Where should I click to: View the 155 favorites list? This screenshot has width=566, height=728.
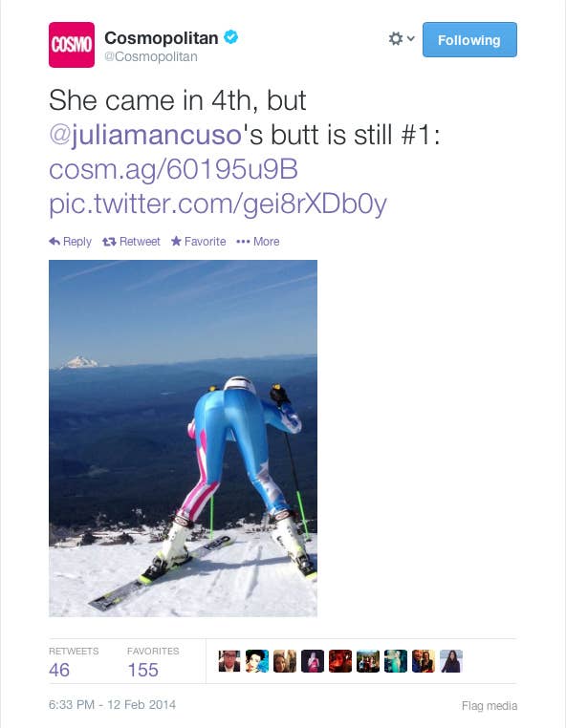point(153,662)
